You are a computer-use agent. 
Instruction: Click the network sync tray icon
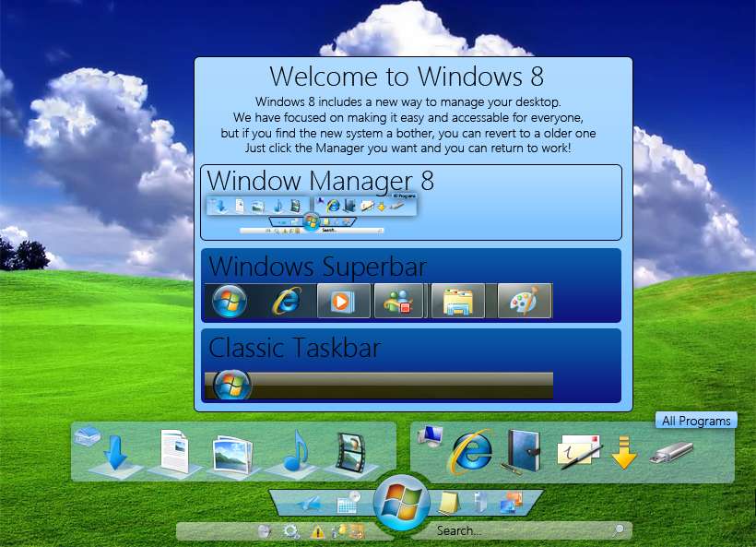[x=339, y=531]
